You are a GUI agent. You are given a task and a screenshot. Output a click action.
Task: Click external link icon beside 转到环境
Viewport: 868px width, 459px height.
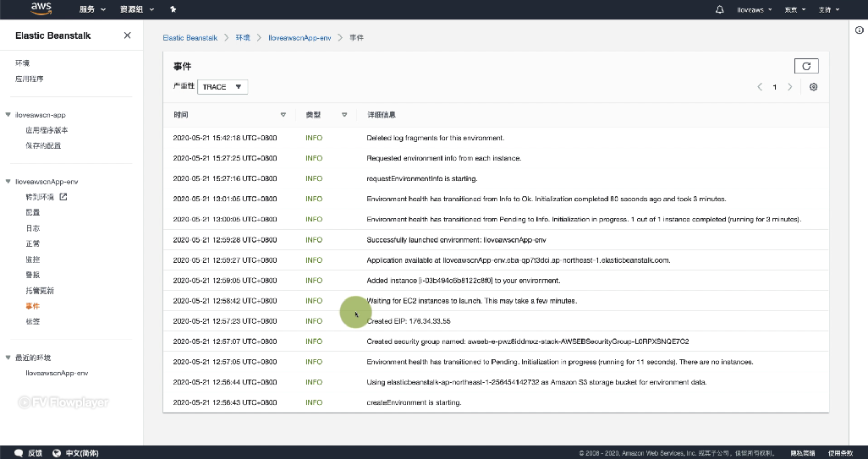63,196
